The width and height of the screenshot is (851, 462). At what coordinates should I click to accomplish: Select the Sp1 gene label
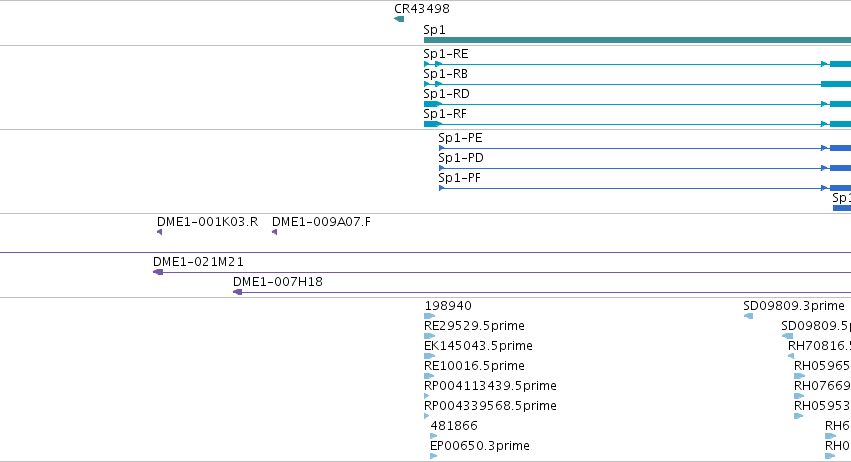click(x=434, y=30)
